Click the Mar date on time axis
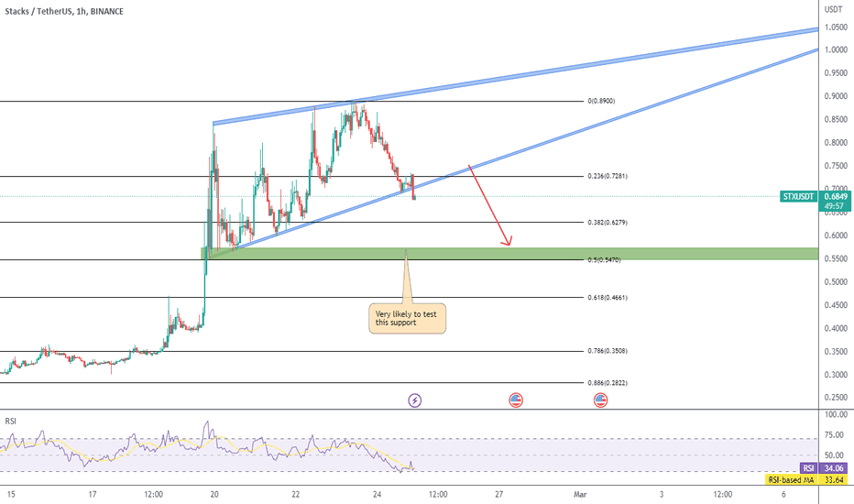The width and height of the screenshot is (854, 504). point(581,494)
